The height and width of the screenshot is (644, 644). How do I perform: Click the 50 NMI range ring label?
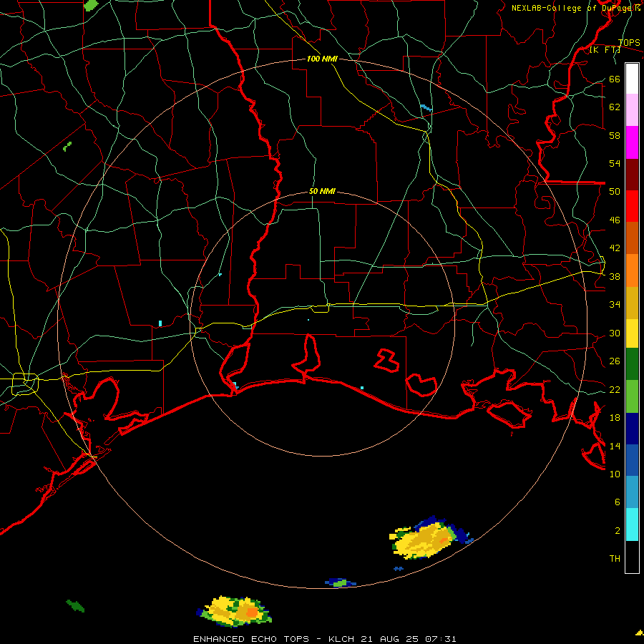(322, 191)
